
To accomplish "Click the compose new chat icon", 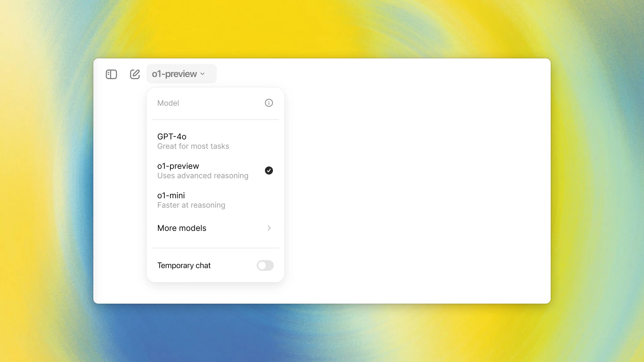I will click(135, 74).
